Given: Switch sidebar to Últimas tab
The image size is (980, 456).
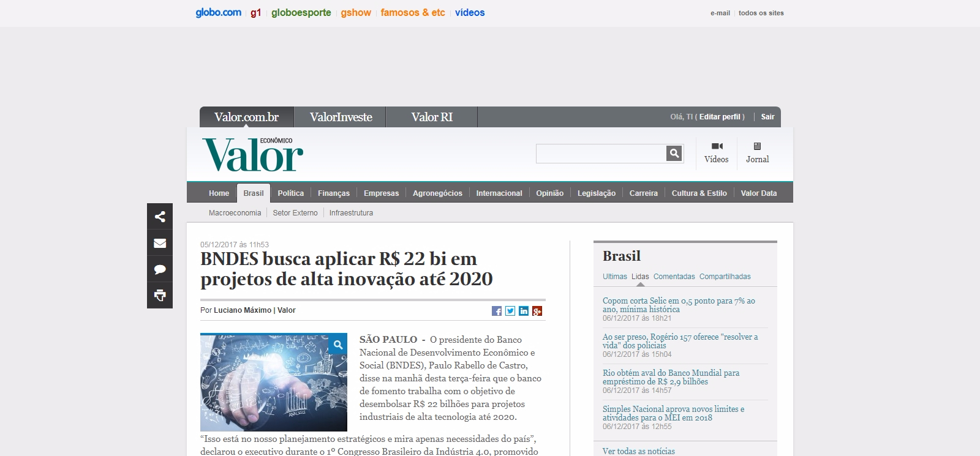Looking at the screenshot, I should coord(615,277).
